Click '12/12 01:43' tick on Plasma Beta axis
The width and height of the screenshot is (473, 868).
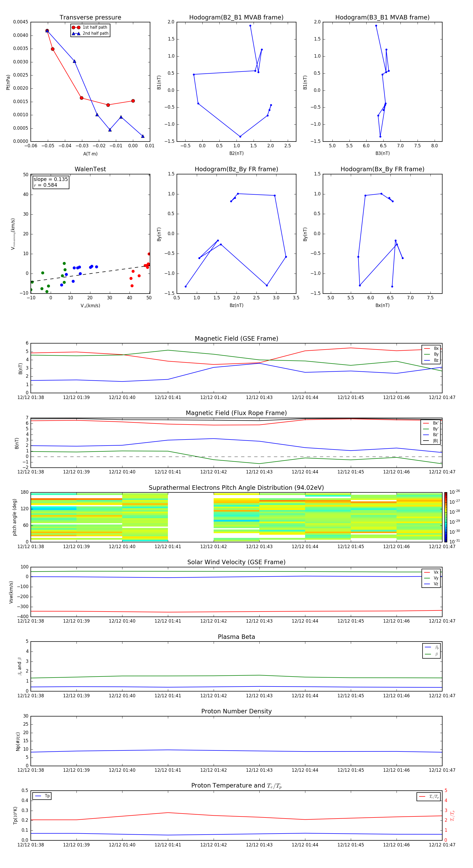(x=259, y=695)
